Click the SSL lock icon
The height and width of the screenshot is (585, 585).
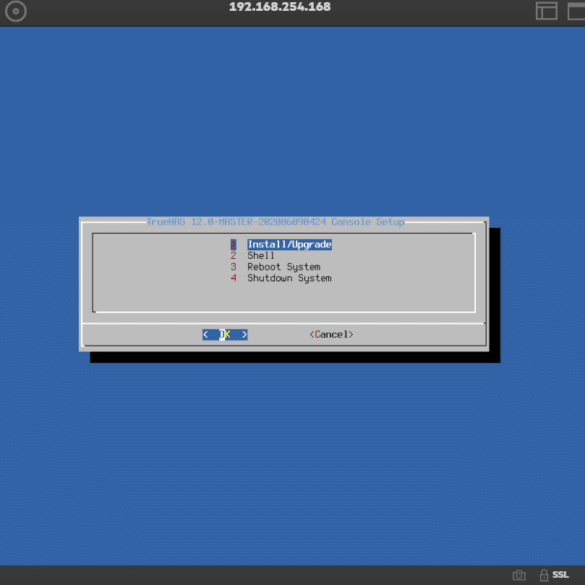tap(544, 575)
